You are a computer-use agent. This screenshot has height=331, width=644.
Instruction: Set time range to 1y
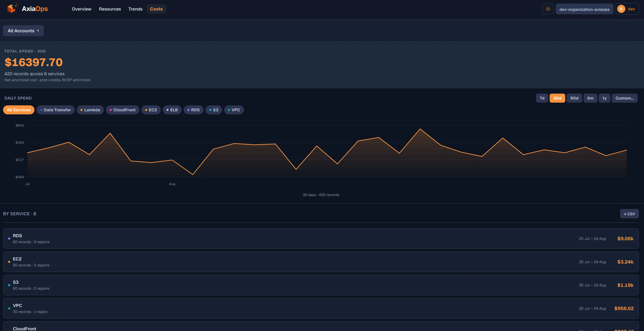tap(604, 98)
